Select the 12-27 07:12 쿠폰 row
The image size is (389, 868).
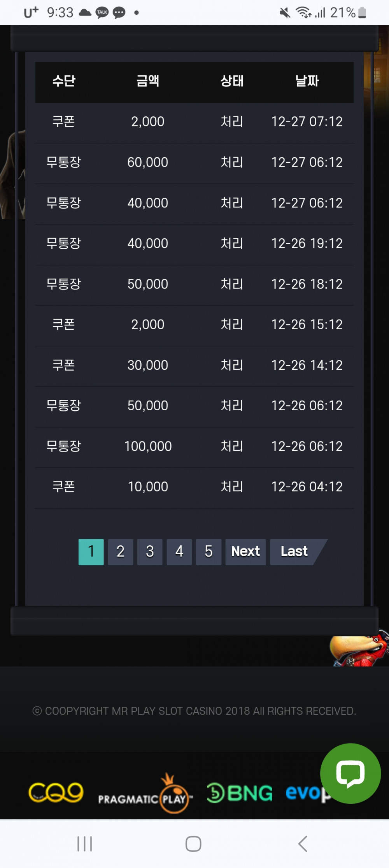(x=194, y=122)
